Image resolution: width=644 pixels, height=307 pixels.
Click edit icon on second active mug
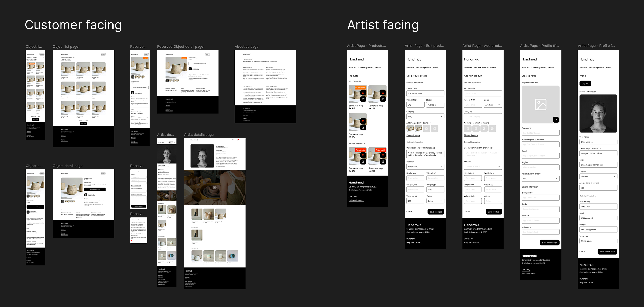383,99
